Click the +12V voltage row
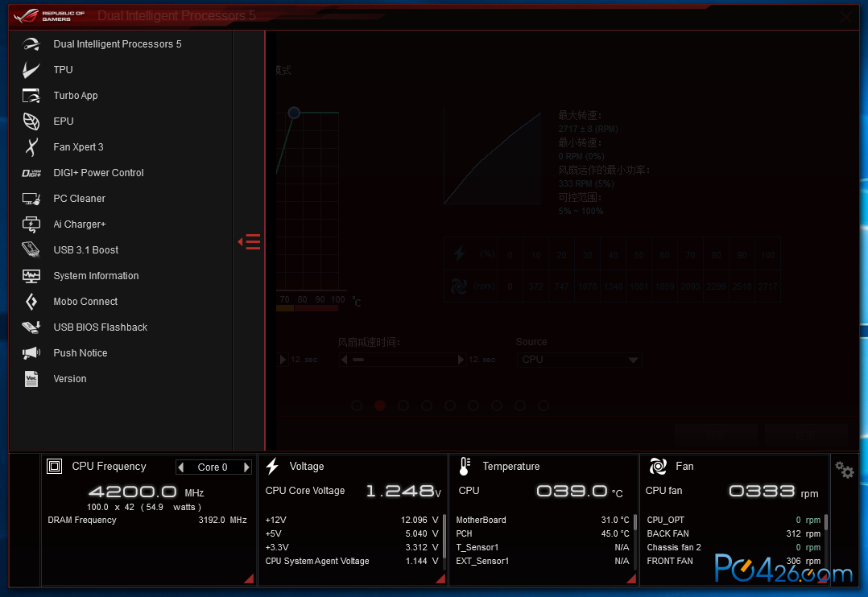 (352, 520)
